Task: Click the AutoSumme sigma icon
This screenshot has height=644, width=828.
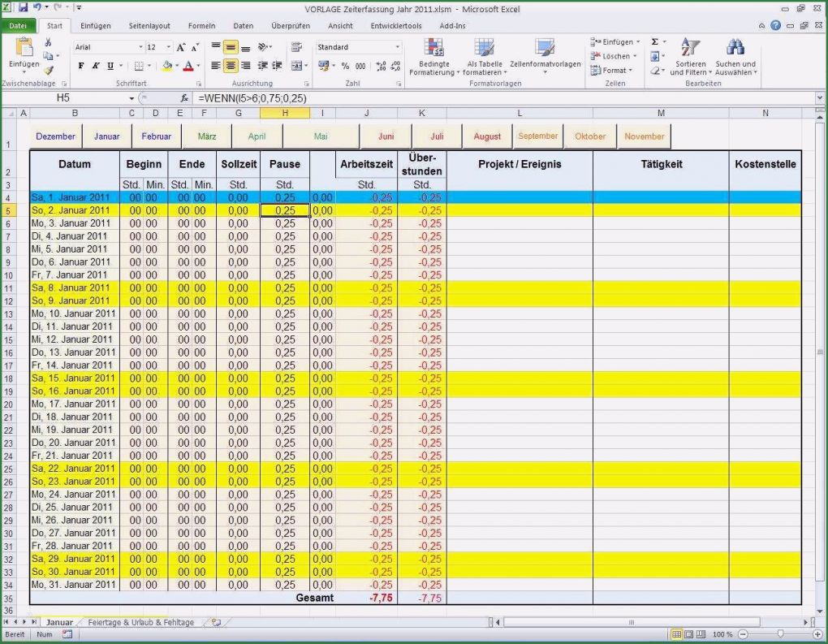Action: coord(653,41)
